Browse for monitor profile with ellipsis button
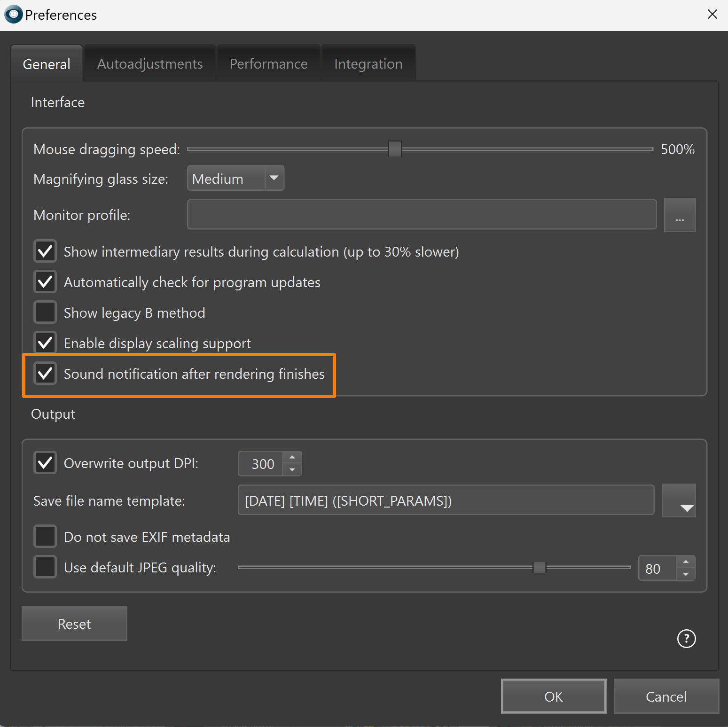 tap(680, 215)
